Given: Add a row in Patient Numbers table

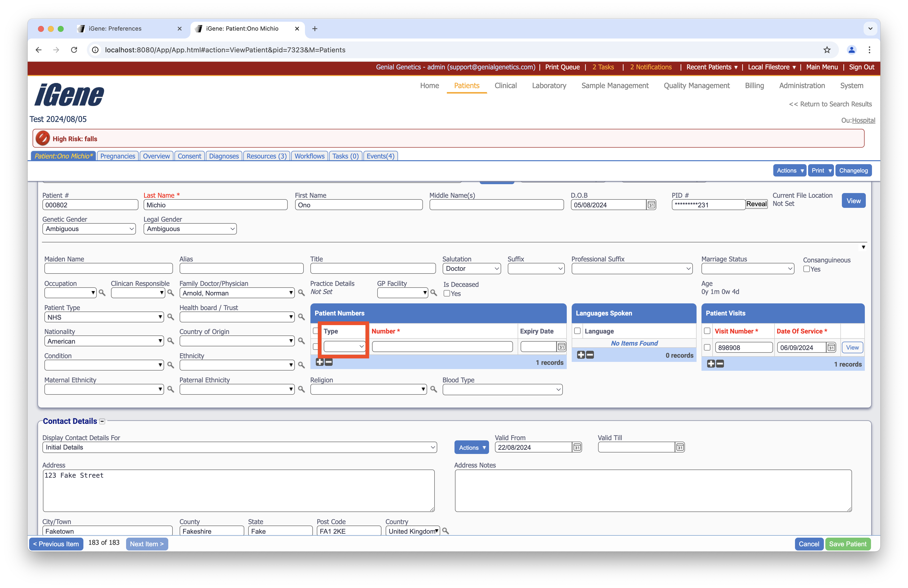Looking at the screenshot, I should click(x=319, y=362).
